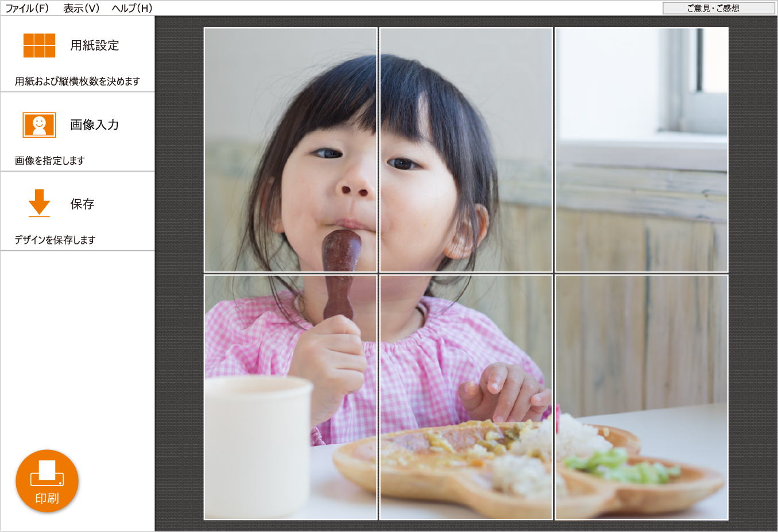This screenshot has height=532, width=778.
Task: Click the ご意見・ご感想 feedback button
Action: point(719,8)
